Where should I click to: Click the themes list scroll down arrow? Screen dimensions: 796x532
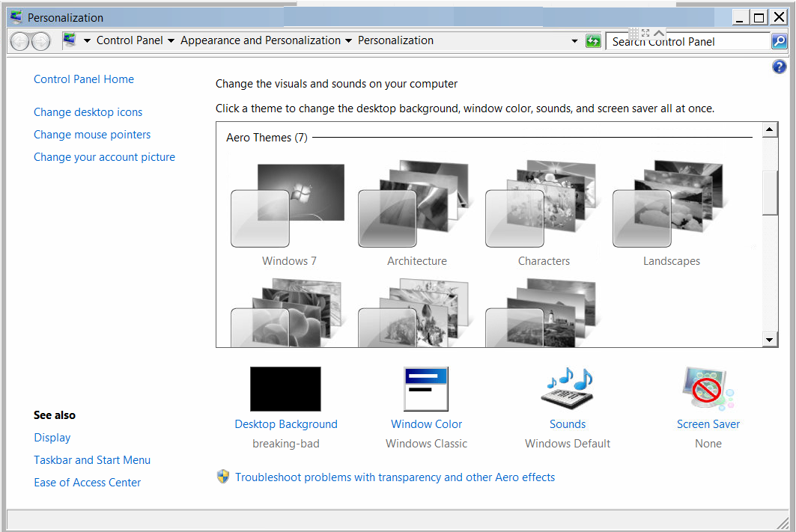(x=770, y=340)
